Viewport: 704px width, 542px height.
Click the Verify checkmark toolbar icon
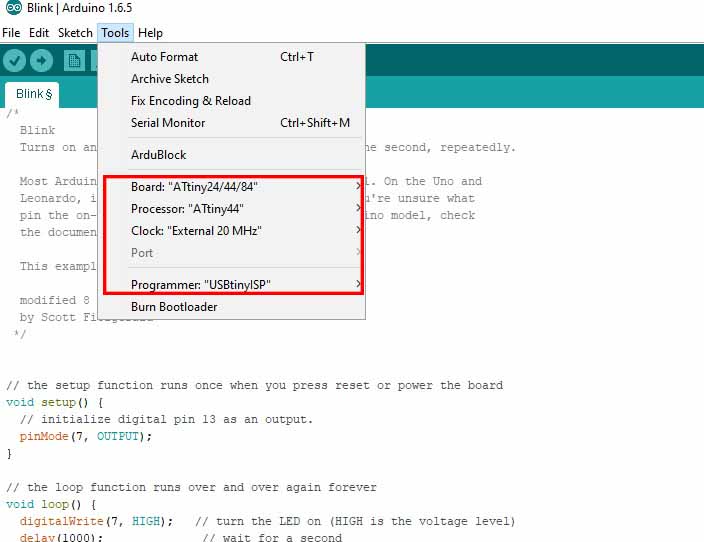pos(14,61)
